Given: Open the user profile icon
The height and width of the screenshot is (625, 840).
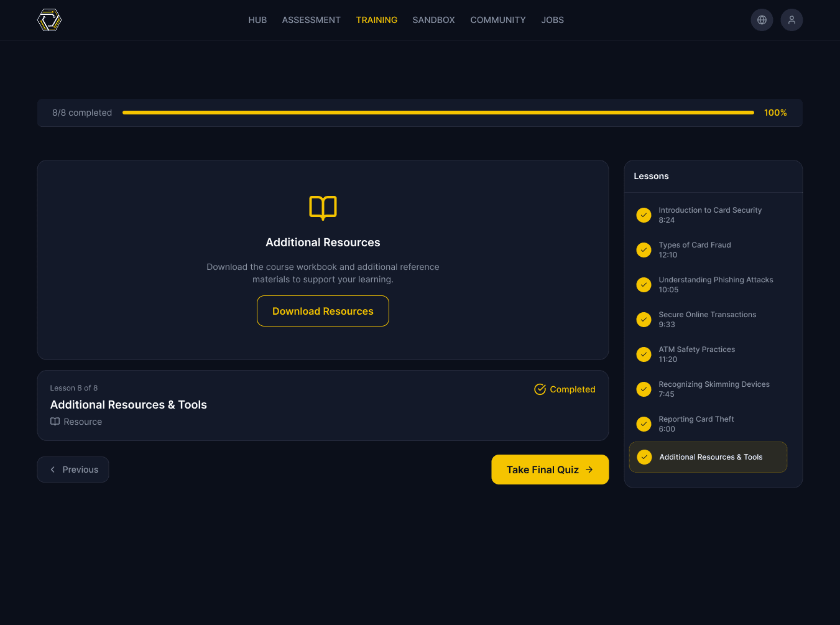Looking at the screenshot, I should tap(792, 20).
